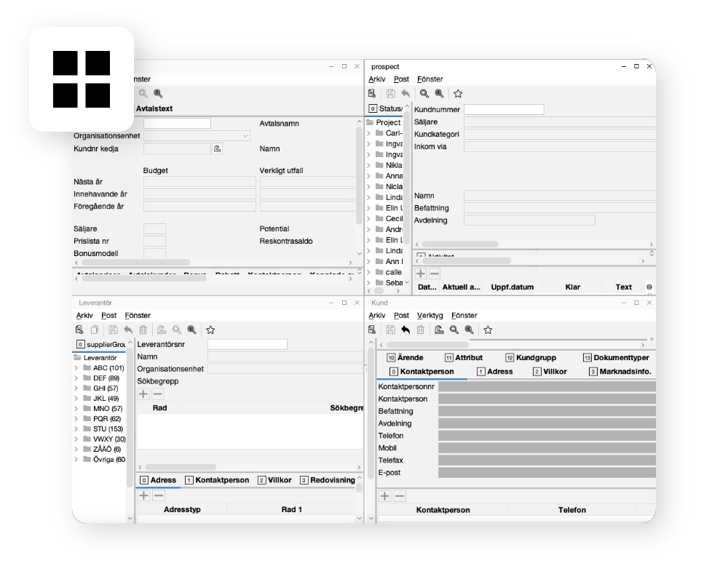Click the Kundnummer input field in prospect
Image resolution: width=728 pixels, height=582 pixels.
click(x=504, y=110)
